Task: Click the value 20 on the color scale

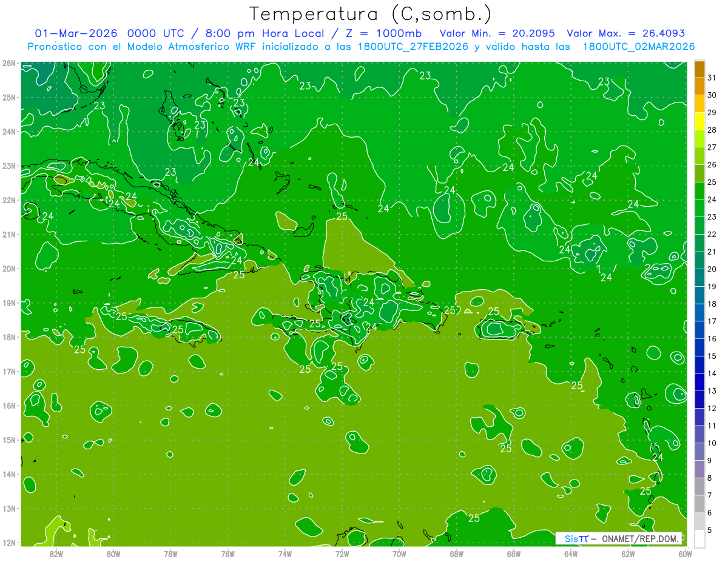Action: (x=712, y=269)
